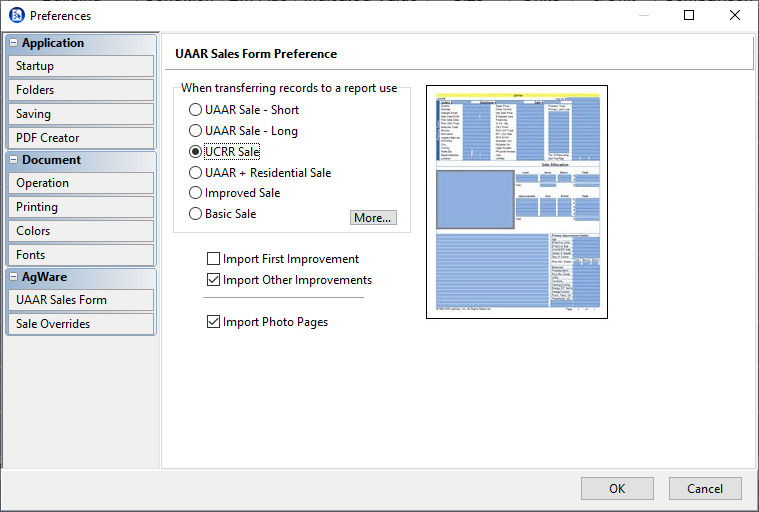Image resolution: width=759 pixels, height=512 pixels.
Task: Enable Import First Improvement checkbox
Action: [x=213, y=259]
